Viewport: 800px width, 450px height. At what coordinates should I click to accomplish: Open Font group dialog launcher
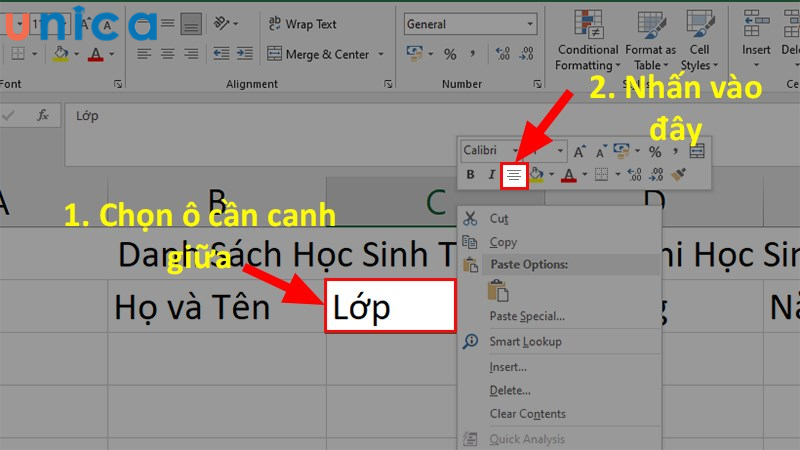118,84
